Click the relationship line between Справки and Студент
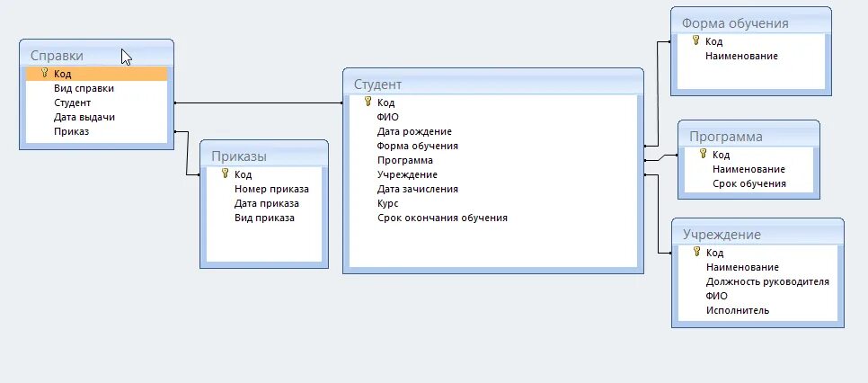This screenshot has height=383, width=868. pyautogui.click(x=259, y=103)
